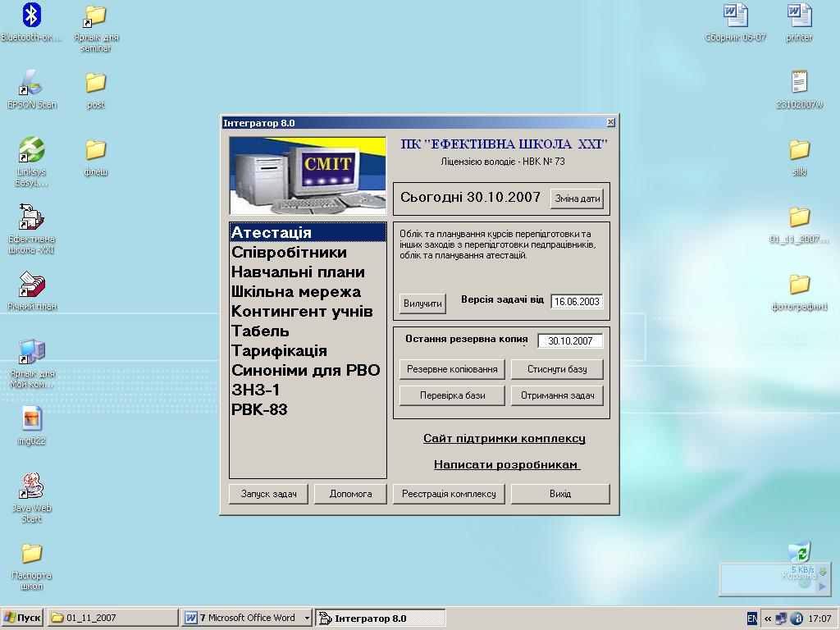Viewport: 840px width, 630px height.
Task: Open the Написати розробникам link
Action: coord(505,464)
